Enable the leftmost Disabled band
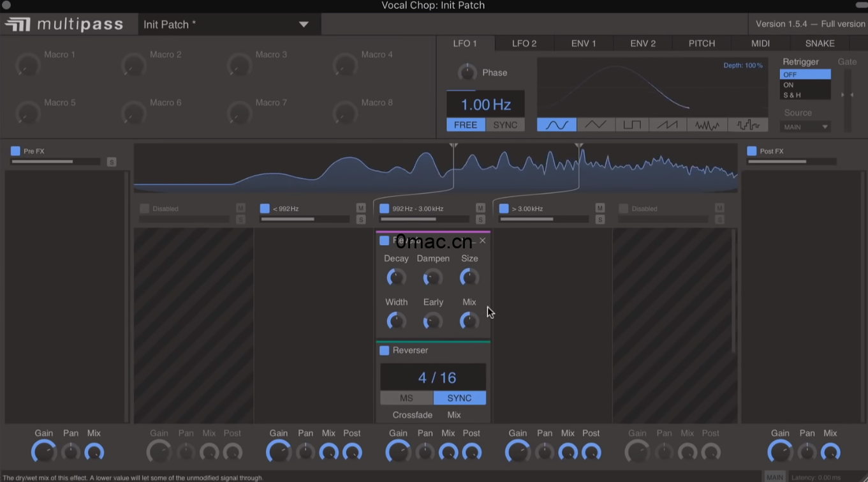The height and width of the screenshot is (482, 868). [x=145, y=209]
